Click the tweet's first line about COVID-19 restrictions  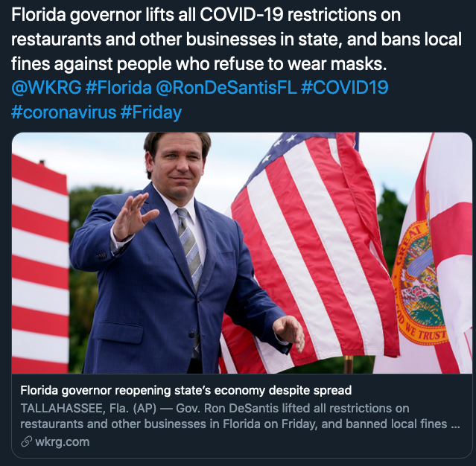[x=206, y=15]
